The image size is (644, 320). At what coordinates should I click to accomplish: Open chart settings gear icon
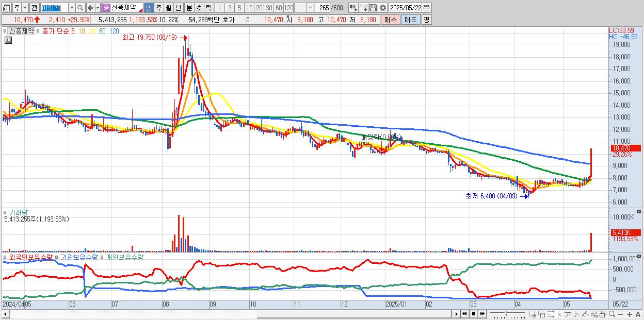click(383, 8)
